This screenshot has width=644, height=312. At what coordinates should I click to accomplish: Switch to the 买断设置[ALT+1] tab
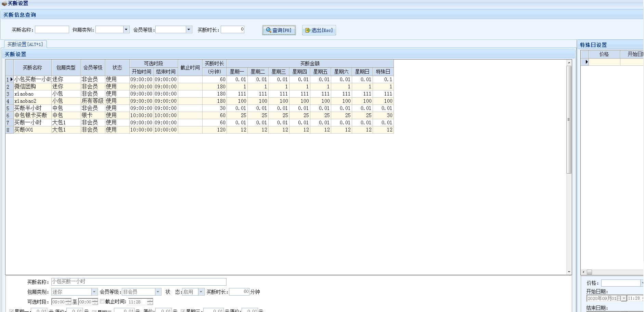[25, 44]
